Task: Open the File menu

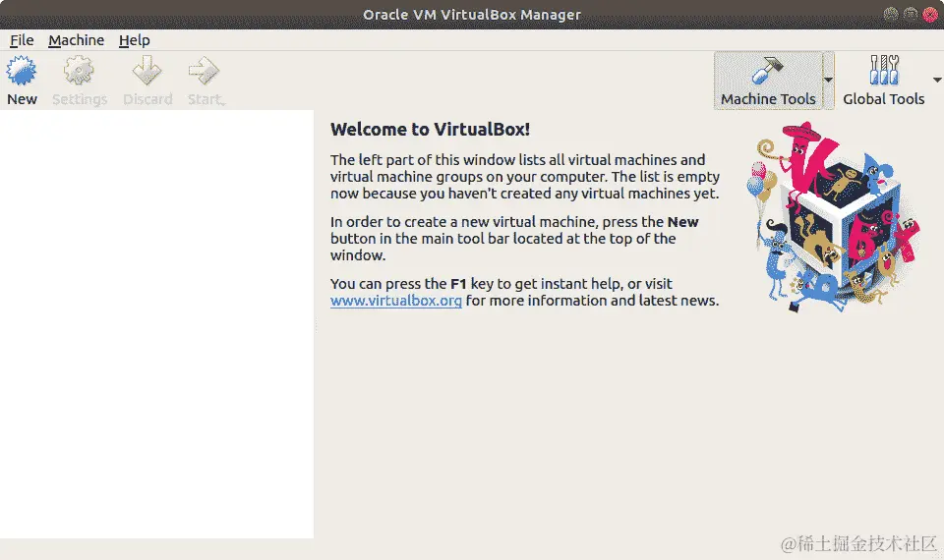Action: coord(22,40)
